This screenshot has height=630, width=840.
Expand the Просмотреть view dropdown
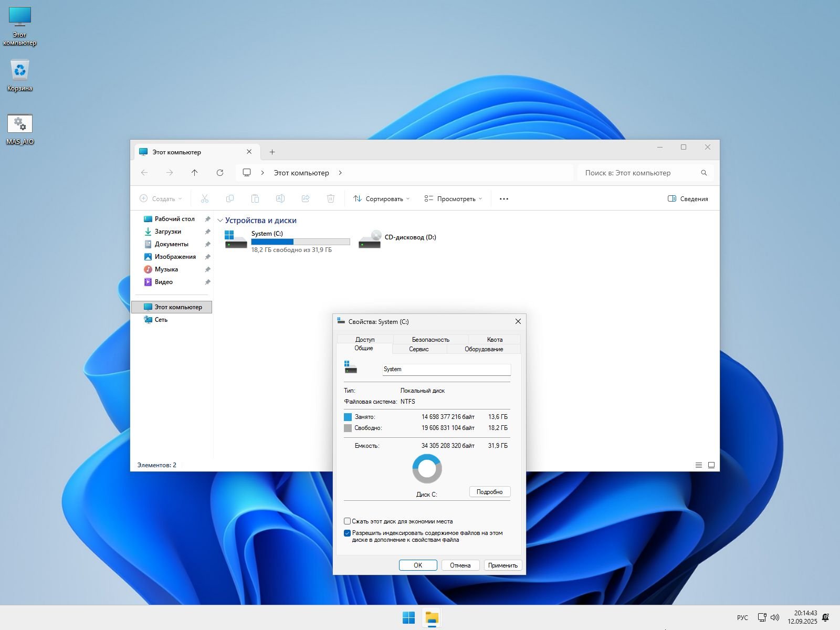coord(453,199)
